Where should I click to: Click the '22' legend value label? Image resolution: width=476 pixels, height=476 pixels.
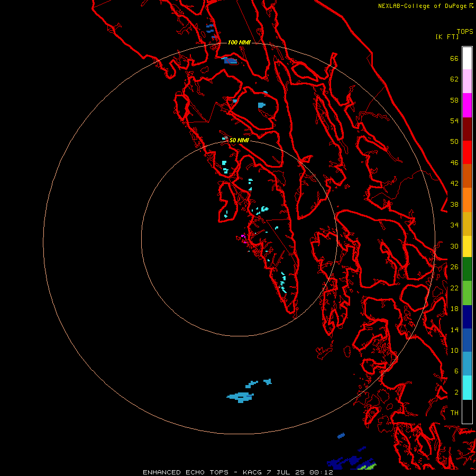(x=454, y=288)
